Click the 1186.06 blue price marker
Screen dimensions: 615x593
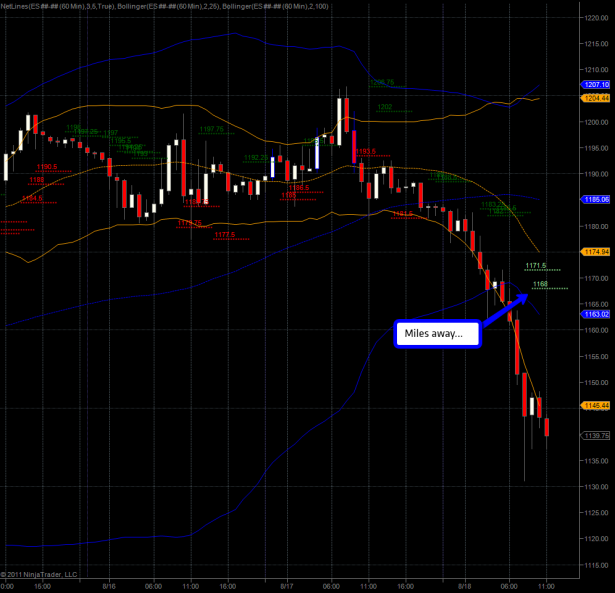pyautogui.click(x=595, y=200)
